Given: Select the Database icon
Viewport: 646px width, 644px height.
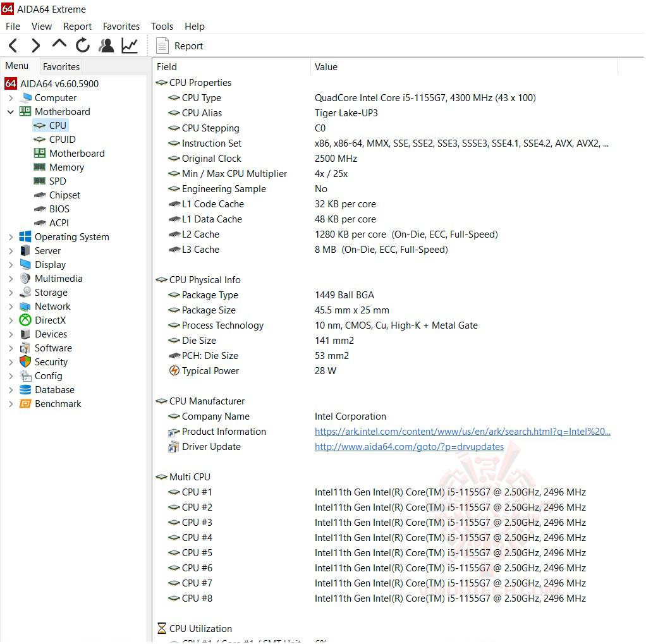Looking at the screenshot, I should [25, 390].
